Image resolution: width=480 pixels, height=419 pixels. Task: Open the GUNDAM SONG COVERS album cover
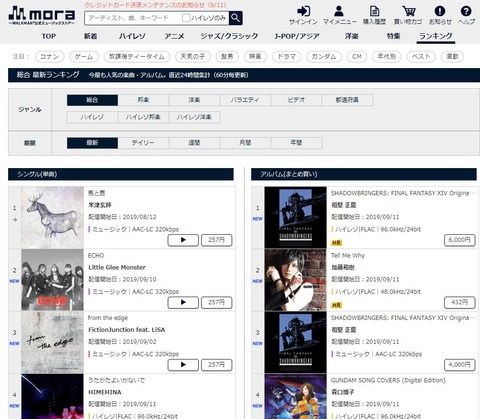click(x=296, y=396)
